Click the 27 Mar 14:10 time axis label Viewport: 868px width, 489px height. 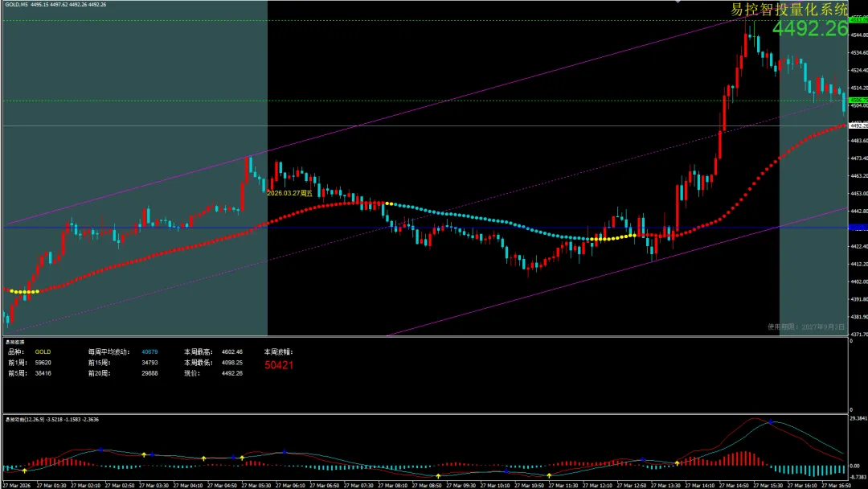[x=700, y=486]
